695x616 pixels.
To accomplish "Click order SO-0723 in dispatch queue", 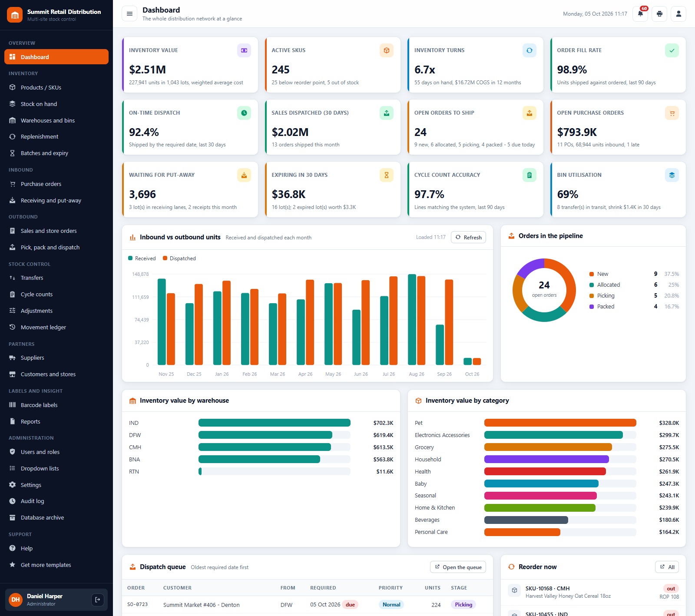I will tap(137, 605).
